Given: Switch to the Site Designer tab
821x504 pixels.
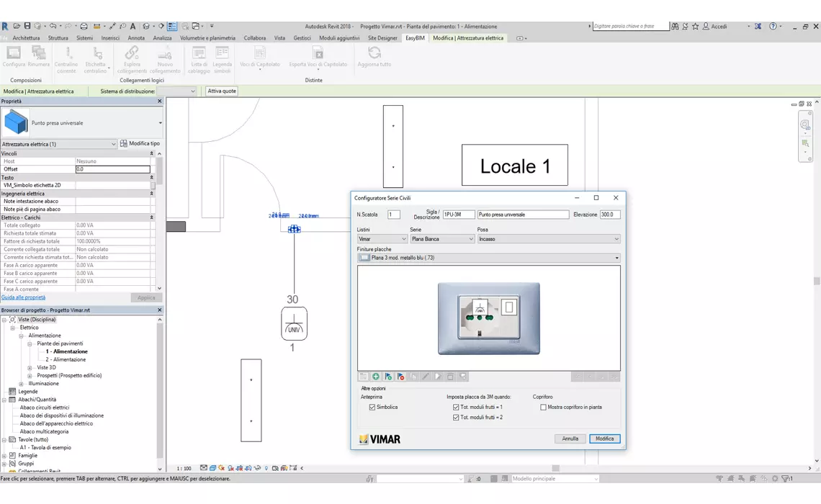Looking at the screenshot, I should (382, 38).
